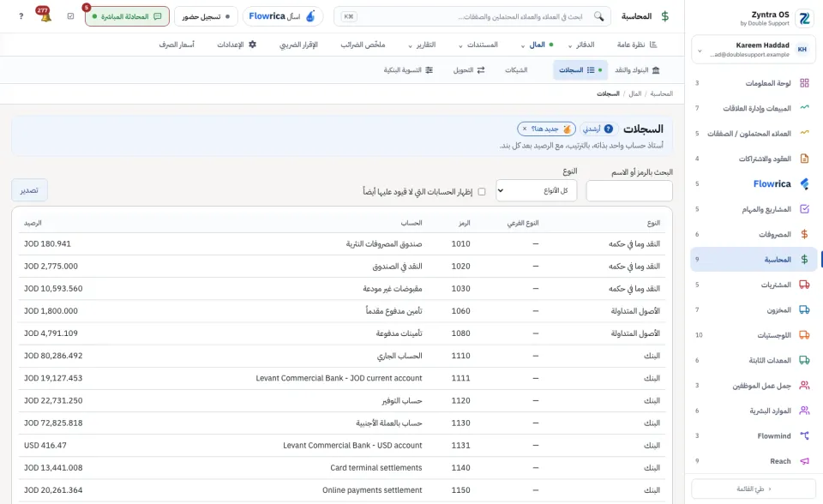823x504 pixels.
Task: Open the Flowmind icon in sidebar
Action: click(x=804, y=435)
